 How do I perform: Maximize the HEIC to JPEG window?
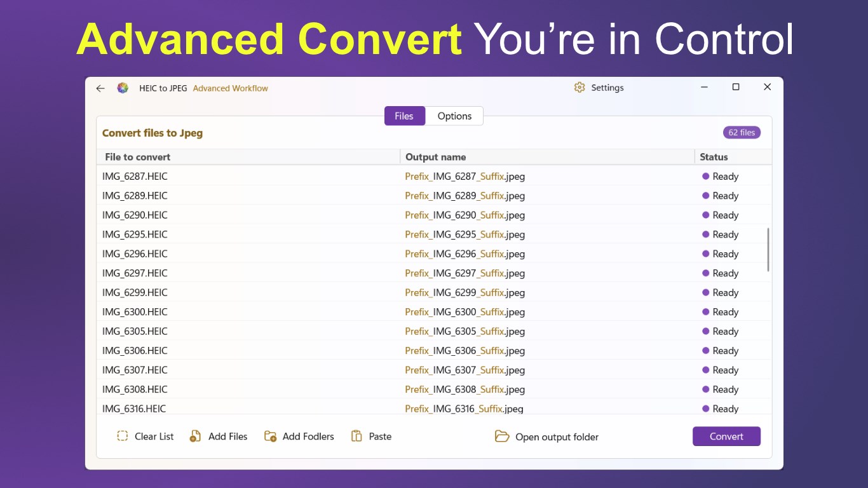(x=736, y=87)
